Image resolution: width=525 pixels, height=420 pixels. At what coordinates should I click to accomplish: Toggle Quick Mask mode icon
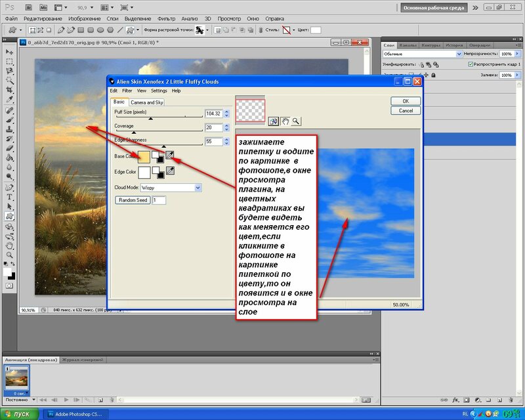(x=9, y=285)
